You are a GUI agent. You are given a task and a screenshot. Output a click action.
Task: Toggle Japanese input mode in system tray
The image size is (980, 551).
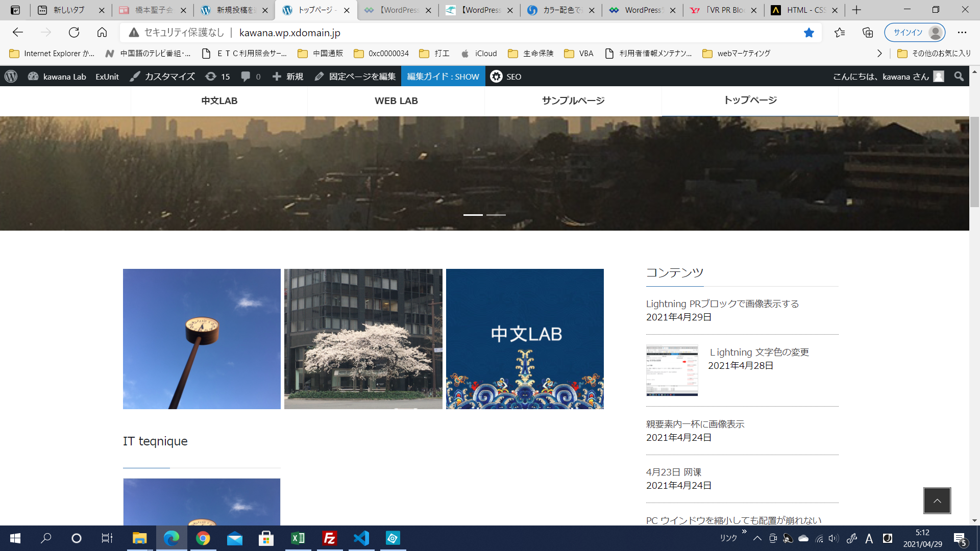(x=869, y=538)
